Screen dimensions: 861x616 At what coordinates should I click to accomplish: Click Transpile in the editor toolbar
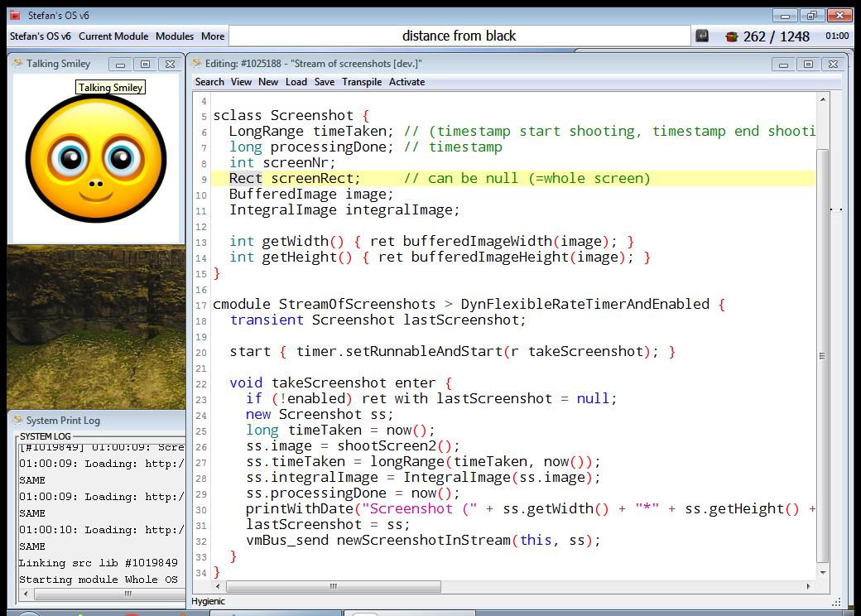362,82
